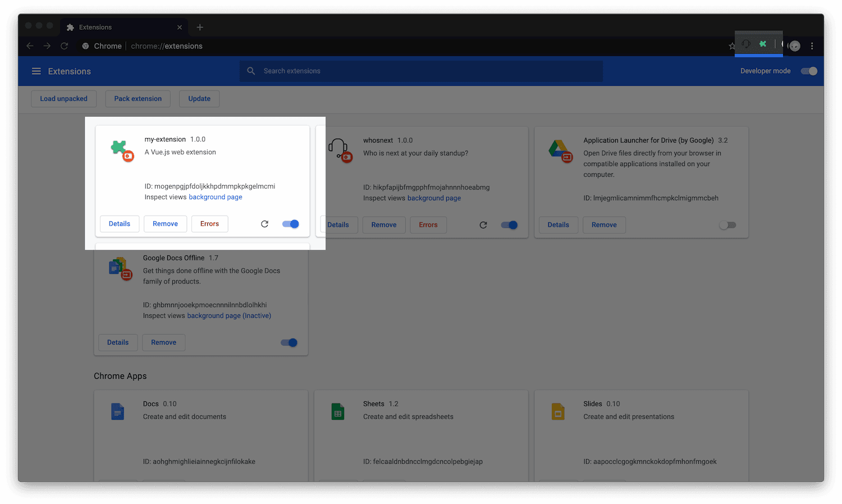The image size is (842, 504).
Task: Open Details for Application Launcher for Drive
Action: point(559,225)
